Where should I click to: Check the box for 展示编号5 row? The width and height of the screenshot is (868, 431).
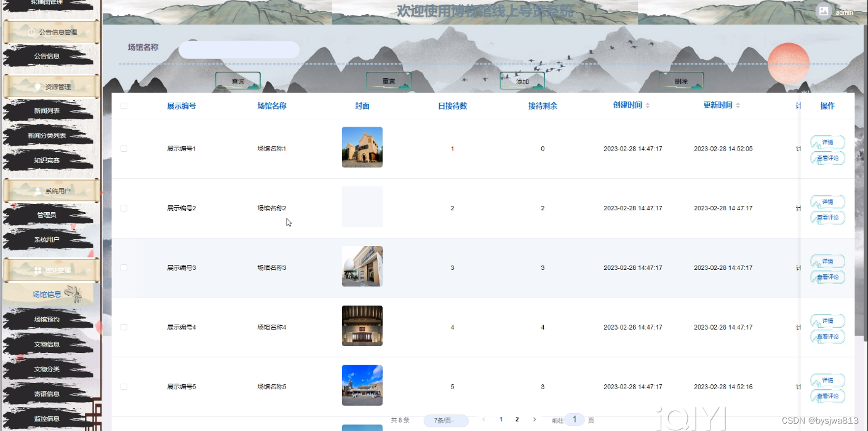tap(124, 387)
